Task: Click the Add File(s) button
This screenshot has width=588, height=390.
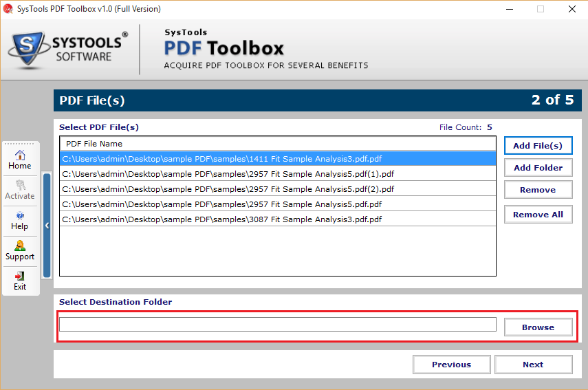Action: pos(538,146)
